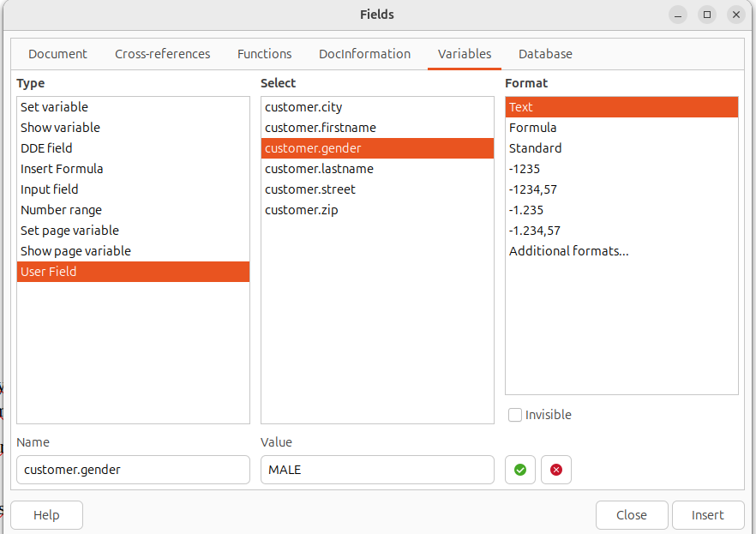Open the Cross-references tab
This screenshot has height=534, width=756.
(162, 54)
